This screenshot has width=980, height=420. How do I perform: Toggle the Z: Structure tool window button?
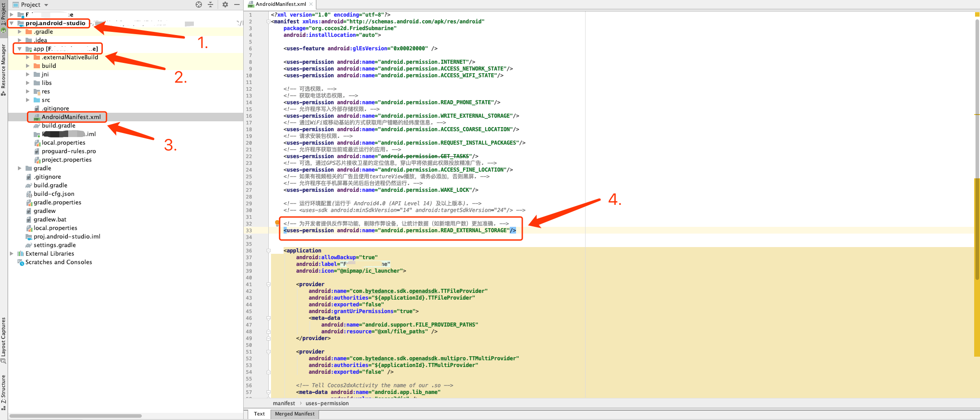tap(4, 392)
